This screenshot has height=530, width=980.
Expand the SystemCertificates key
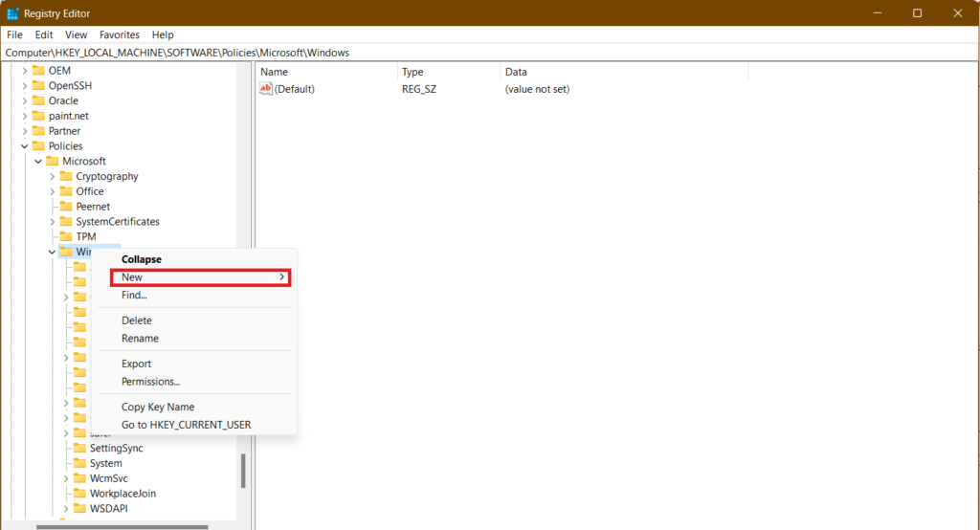pos(53,221)
